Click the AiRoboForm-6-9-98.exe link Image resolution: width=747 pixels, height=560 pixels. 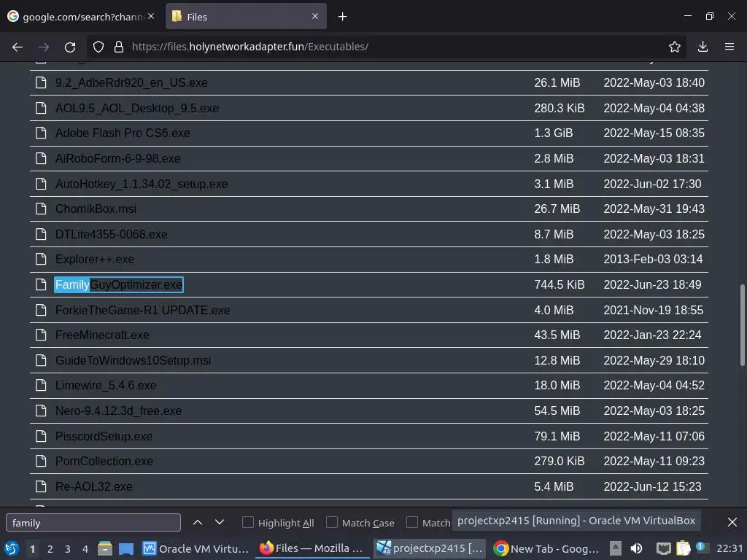pos(117,158)
